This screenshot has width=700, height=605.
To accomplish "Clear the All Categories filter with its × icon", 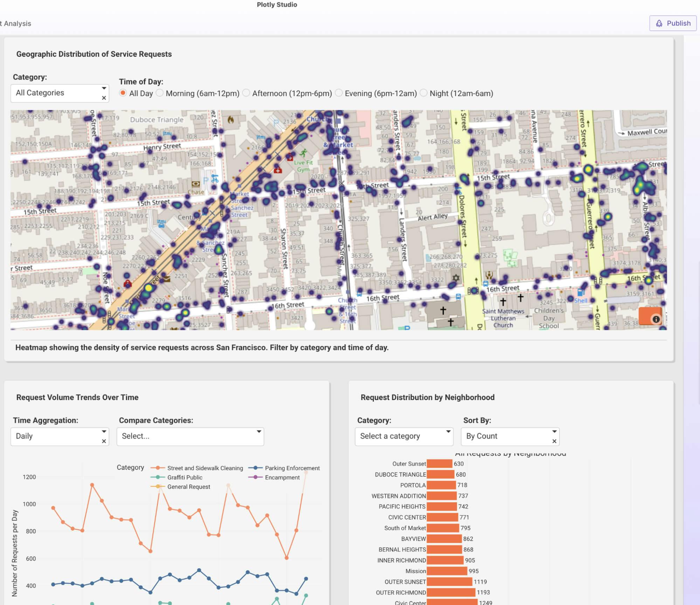I will [104, 98].
